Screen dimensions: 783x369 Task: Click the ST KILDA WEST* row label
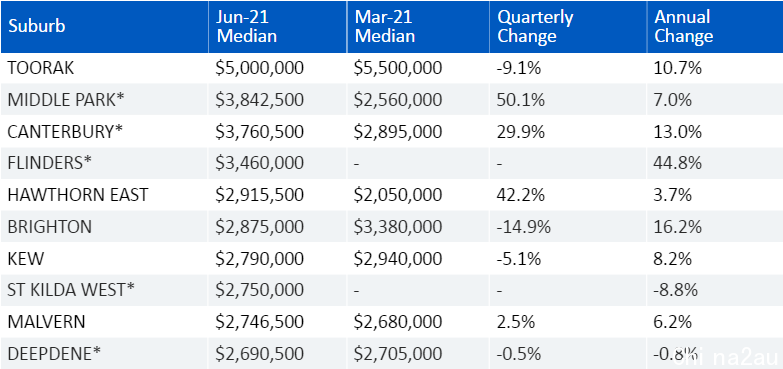[x=71, y=290]
